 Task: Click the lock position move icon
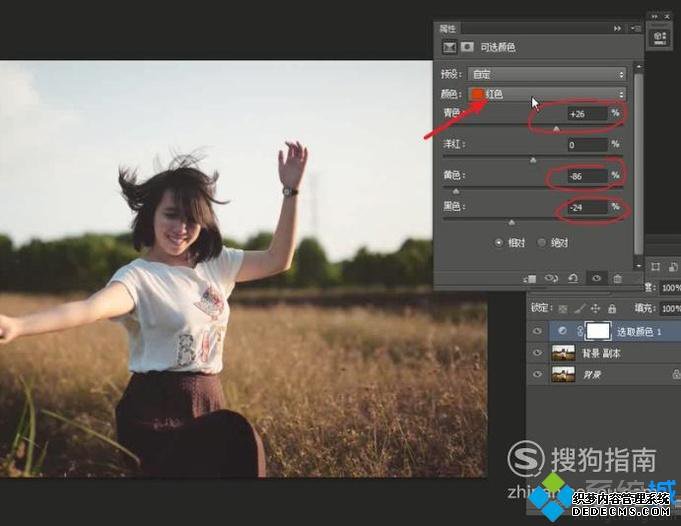pos(595,308)
